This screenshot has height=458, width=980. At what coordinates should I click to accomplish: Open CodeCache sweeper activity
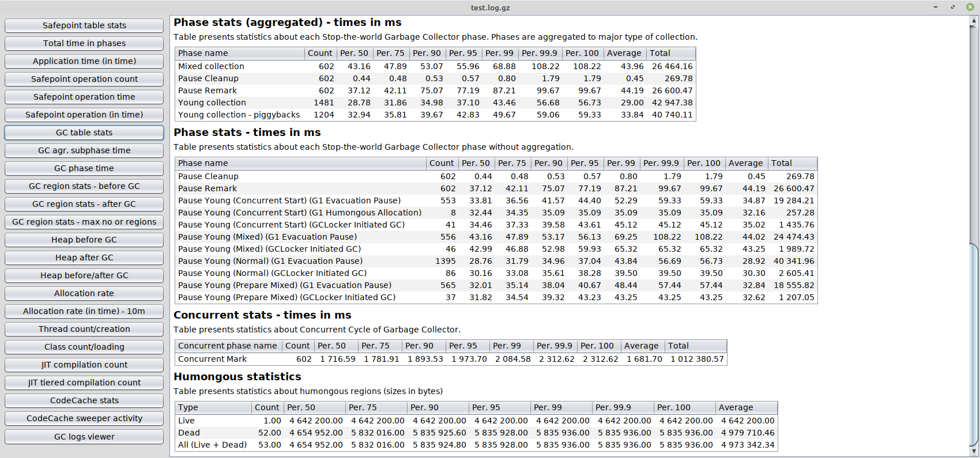click(84, 418)
